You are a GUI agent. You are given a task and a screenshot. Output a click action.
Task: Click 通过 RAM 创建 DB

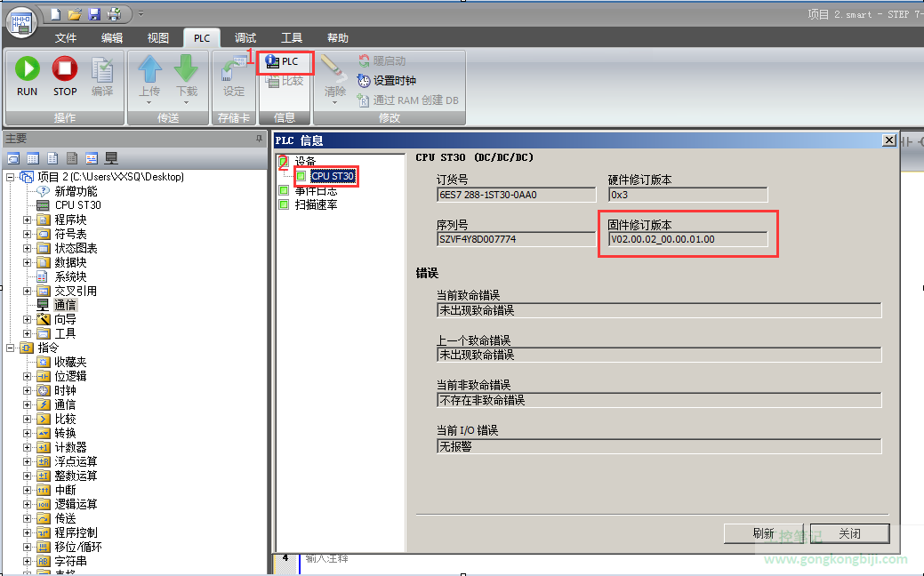point(408,100)
